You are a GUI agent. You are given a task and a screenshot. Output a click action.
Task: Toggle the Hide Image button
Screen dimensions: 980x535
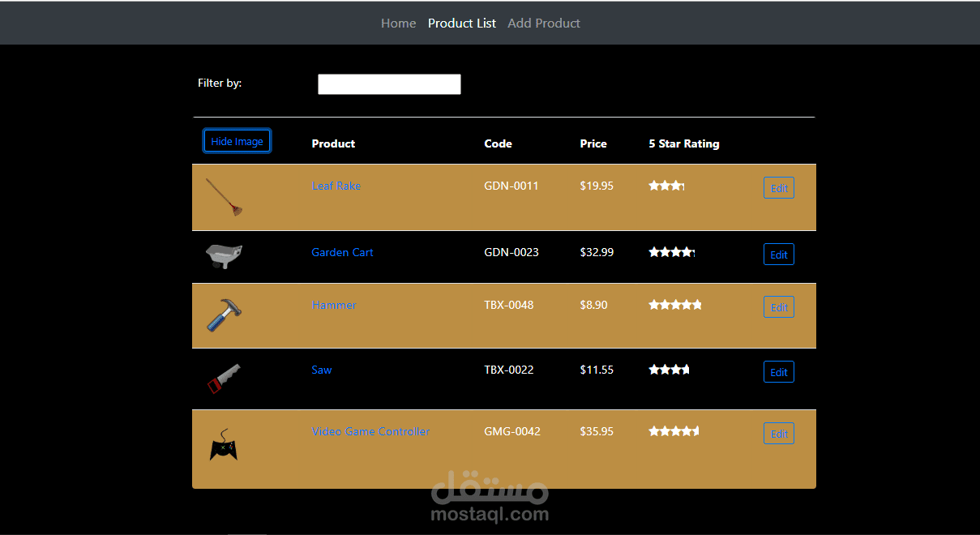237,141
